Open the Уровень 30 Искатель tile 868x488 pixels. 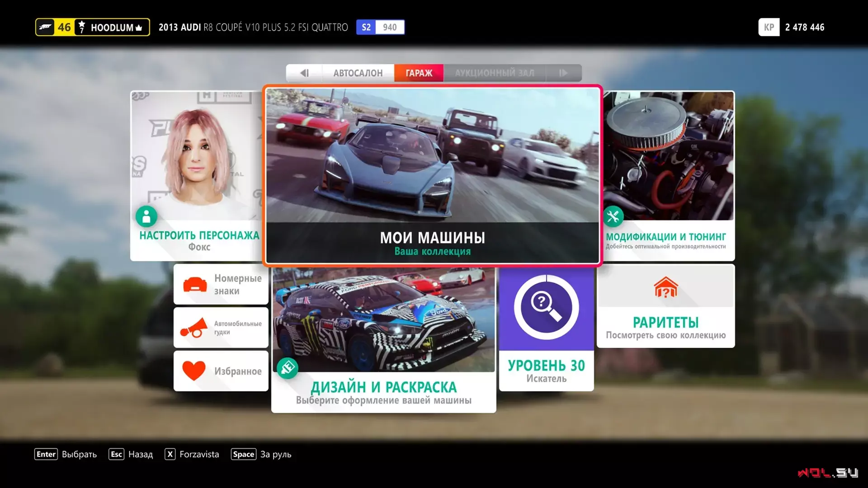click(547, 329)
